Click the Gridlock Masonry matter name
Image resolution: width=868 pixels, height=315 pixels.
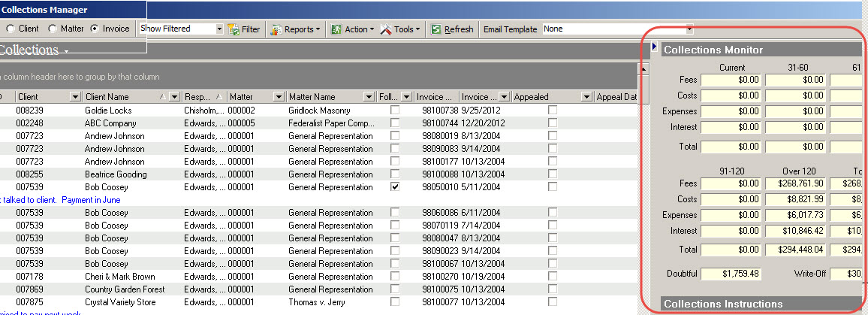point(319,111)
